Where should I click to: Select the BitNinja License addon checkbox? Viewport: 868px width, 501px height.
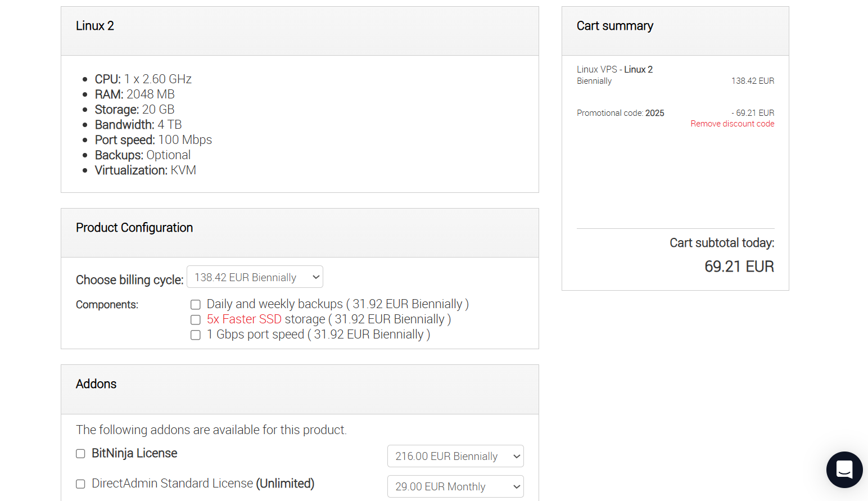[x=80, y=454]
